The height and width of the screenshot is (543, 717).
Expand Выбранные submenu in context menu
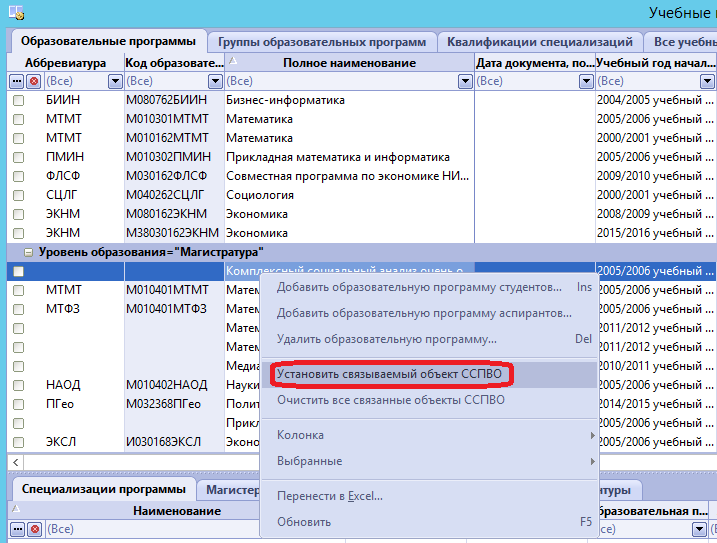pyautogui.click(x=593, y=461)
